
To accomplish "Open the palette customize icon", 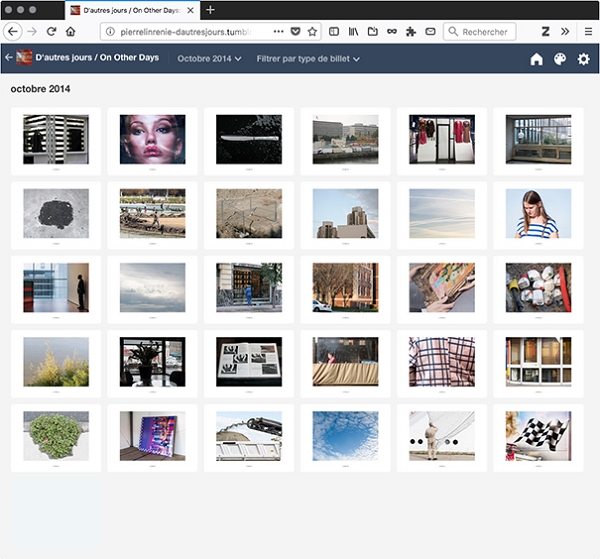I will pos(560,59).
